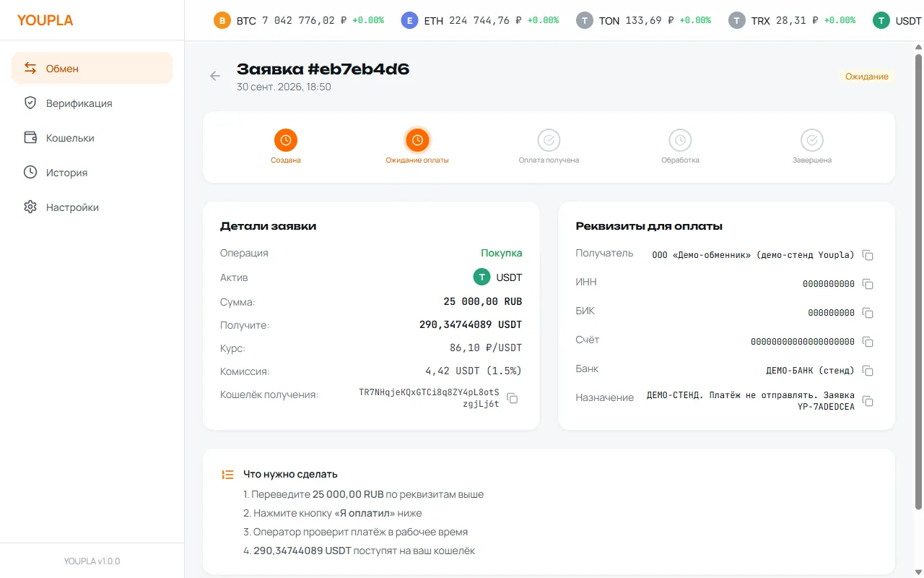Click the amount 290,34744089 USDT in Получите row
Image resolution: width=924 pixels, height=578 pixels.
(471, 325)
